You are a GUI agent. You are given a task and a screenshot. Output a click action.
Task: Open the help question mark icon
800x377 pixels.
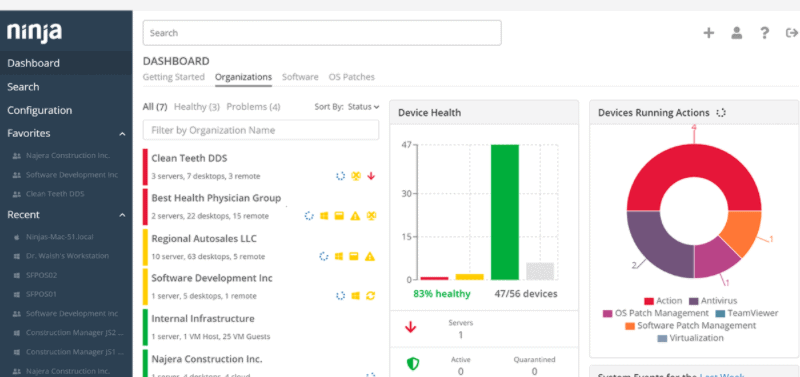pyautogui.click(x=764, y=33)
